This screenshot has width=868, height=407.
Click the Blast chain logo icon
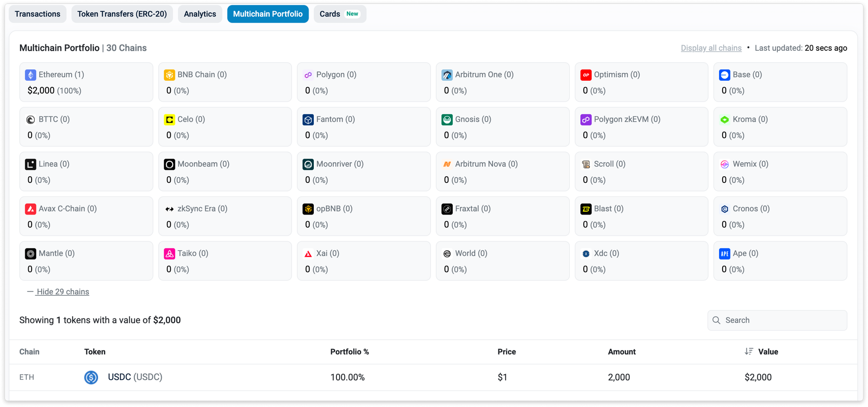coord(586,209)
